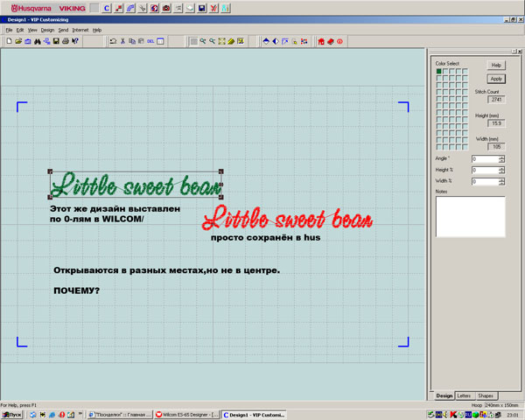This screenshot has height=420, width=525.
Task: Select the dark green color swatch
Action: [439, 72]
